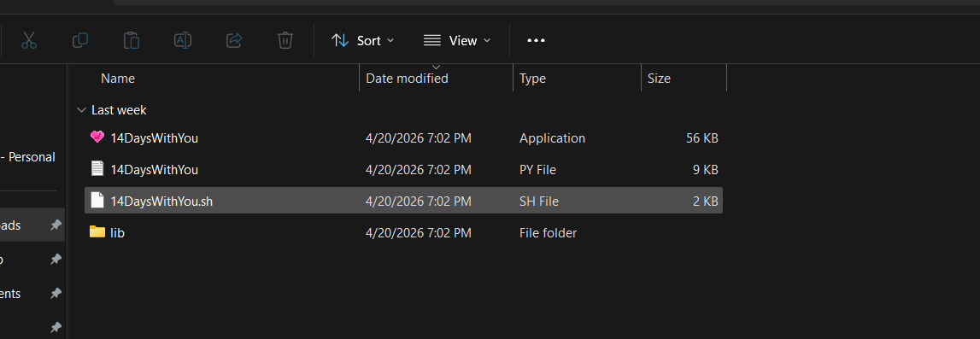
Task: Select the 14DaysWithYou.sh file row
Action: (404, 201)
